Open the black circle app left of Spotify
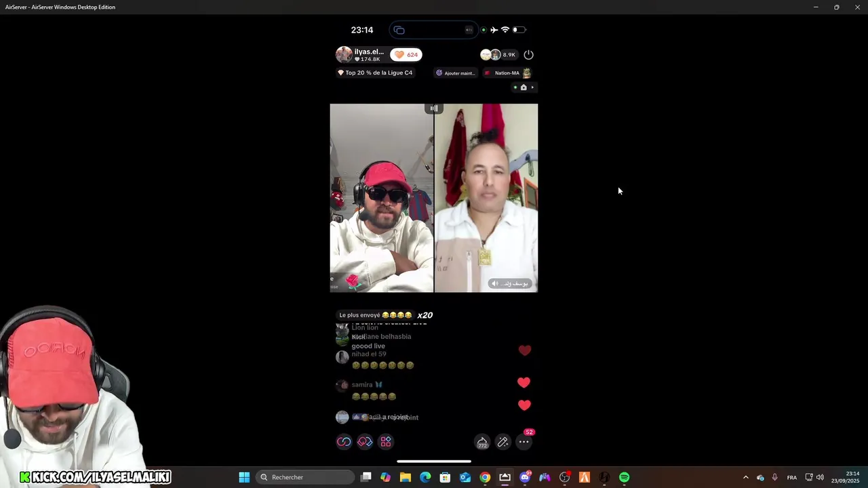Screen dimensions: 868x488 click(604, 477)
